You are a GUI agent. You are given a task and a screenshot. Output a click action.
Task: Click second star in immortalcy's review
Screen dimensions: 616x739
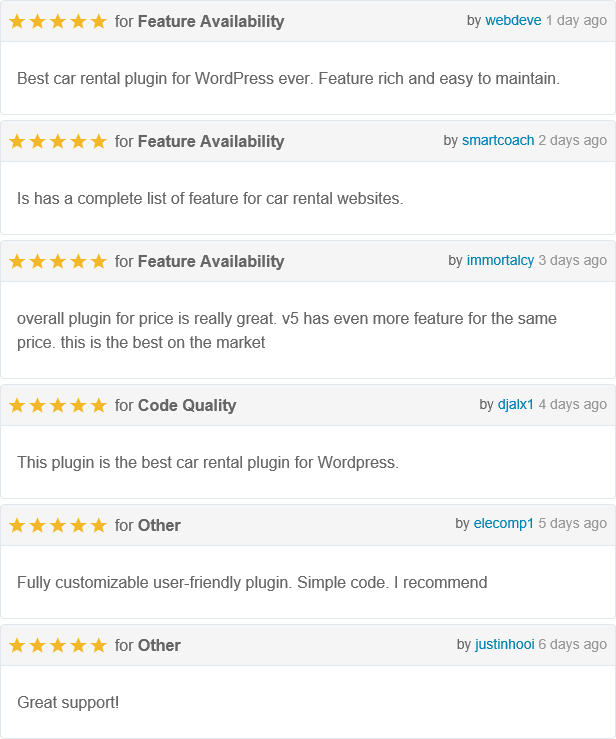click(38, 261)
